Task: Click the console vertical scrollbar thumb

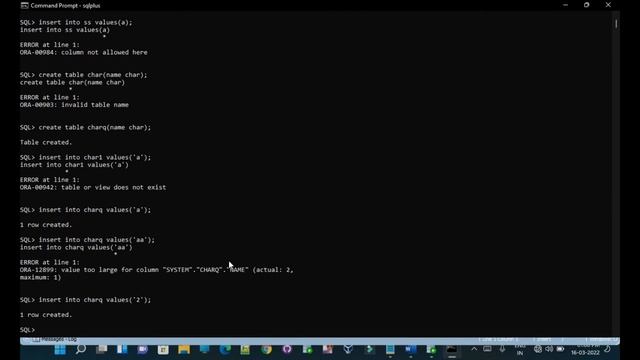Action: pos(616,24)
